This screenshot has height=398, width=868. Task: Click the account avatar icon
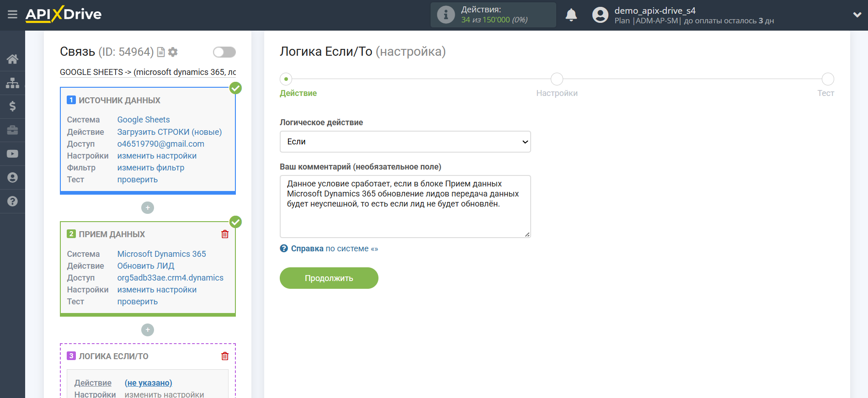(600, 15)
